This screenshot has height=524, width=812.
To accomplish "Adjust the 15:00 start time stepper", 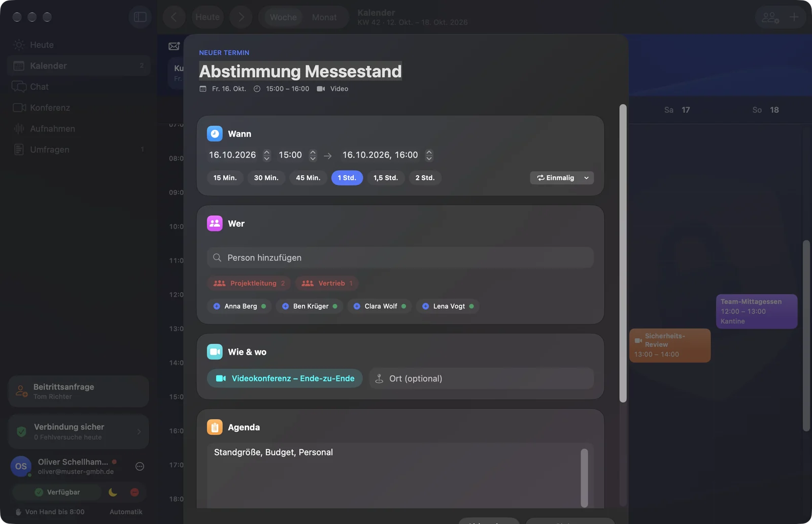I will pyautogui.click(x=313, y=155).
